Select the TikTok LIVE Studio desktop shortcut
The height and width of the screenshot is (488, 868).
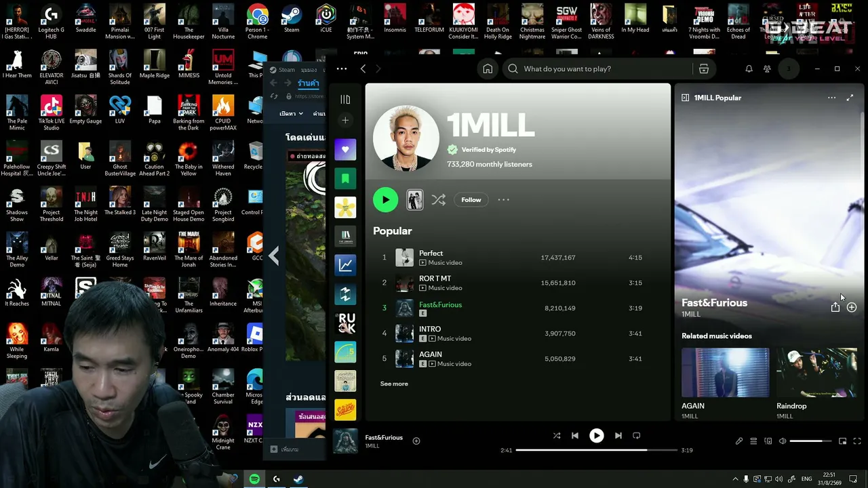[x=52, y=113]
